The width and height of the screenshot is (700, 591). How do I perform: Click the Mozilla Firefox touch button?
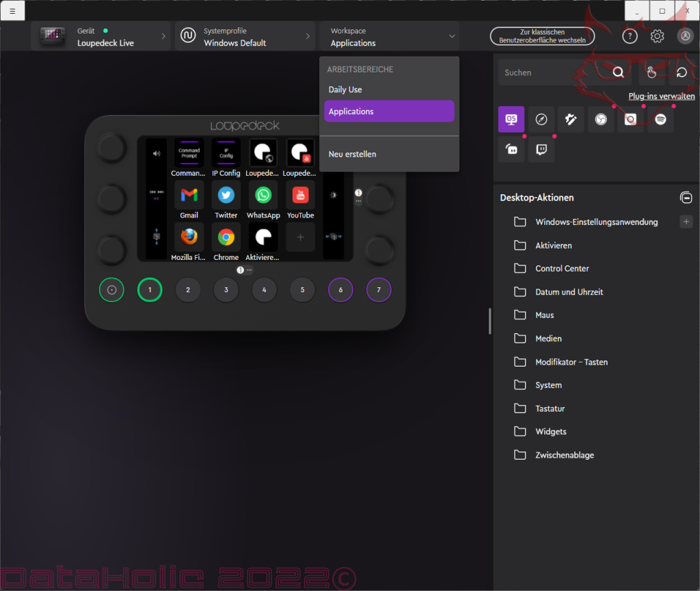189,237
